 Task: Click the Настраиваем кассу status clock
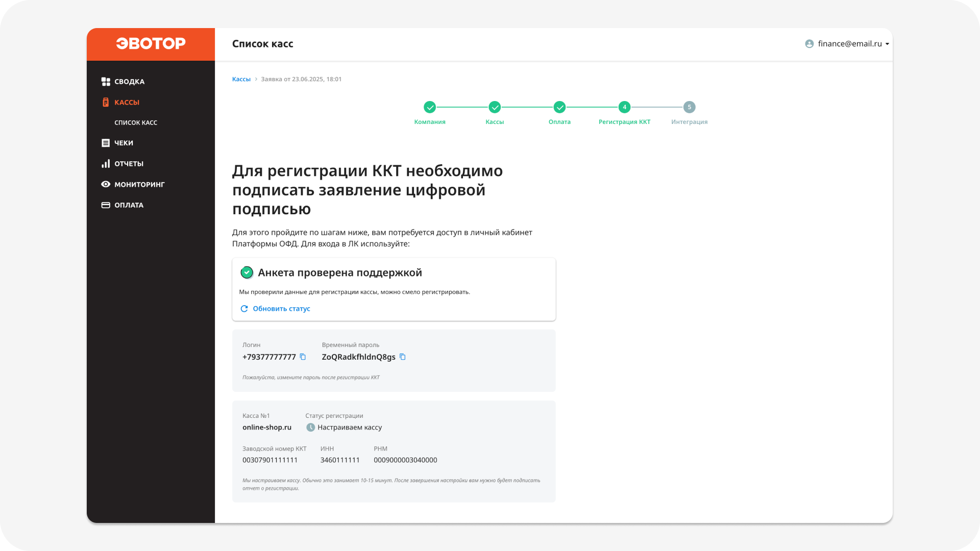[x=310, y=427]
